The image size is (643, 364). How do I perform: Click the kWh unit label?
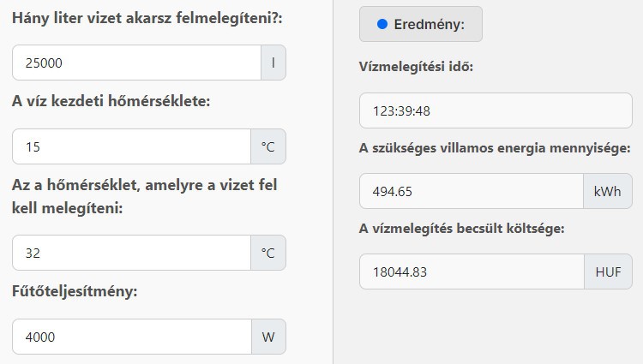tap(607, 191)
